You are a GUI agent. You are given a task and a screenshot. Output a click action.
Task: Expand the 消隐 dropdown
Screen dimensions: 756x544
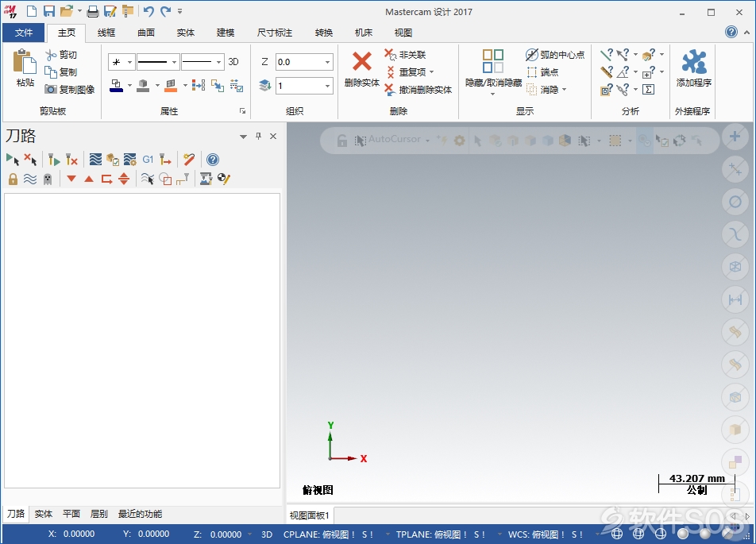coord(564,89)
